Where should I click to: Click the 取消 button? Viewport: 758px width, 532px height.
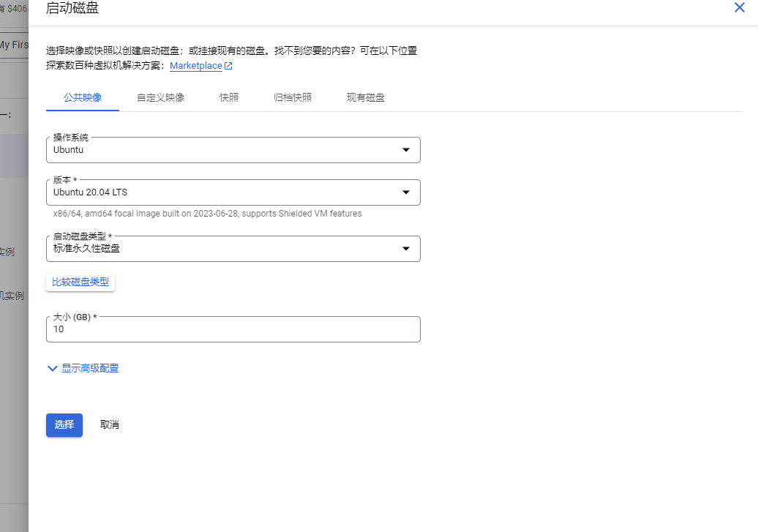pyautogui.click(x=110, y=425)
